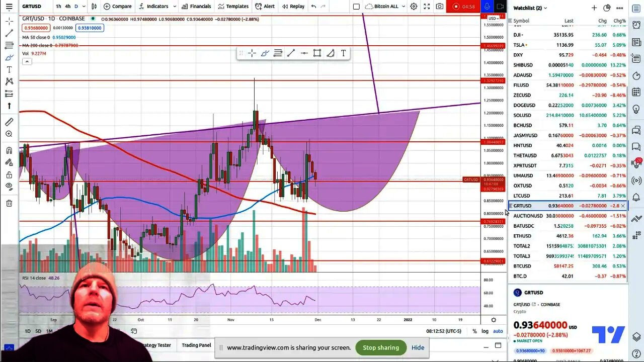Expand the indicators favorites dropdown arrow
Image resolution: width=644 pixels, height=362 pixels.
pos(175,7)
